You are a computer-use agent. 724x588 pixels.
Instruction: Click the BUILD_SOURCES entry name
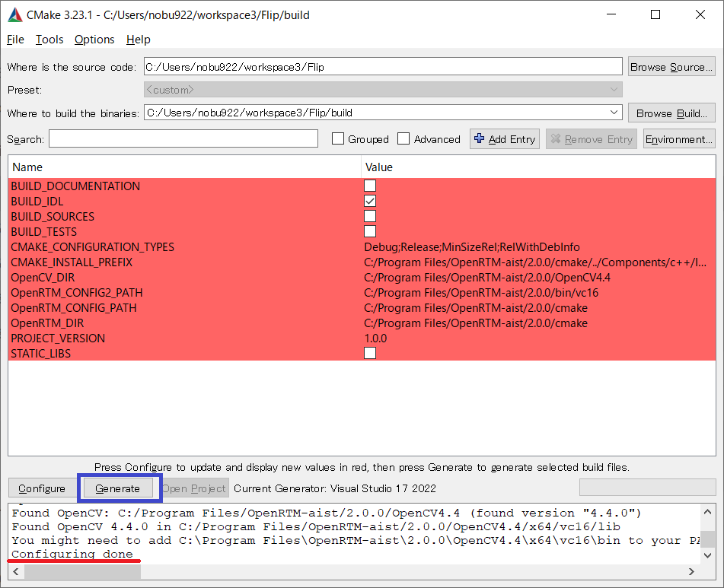coord(53,216)
